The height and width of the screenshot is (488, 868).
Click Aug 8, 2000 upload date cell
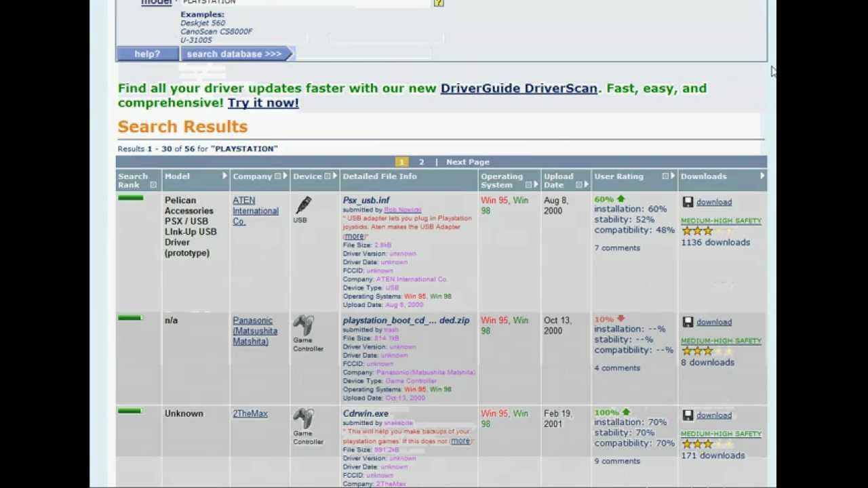tap(556, 205)
